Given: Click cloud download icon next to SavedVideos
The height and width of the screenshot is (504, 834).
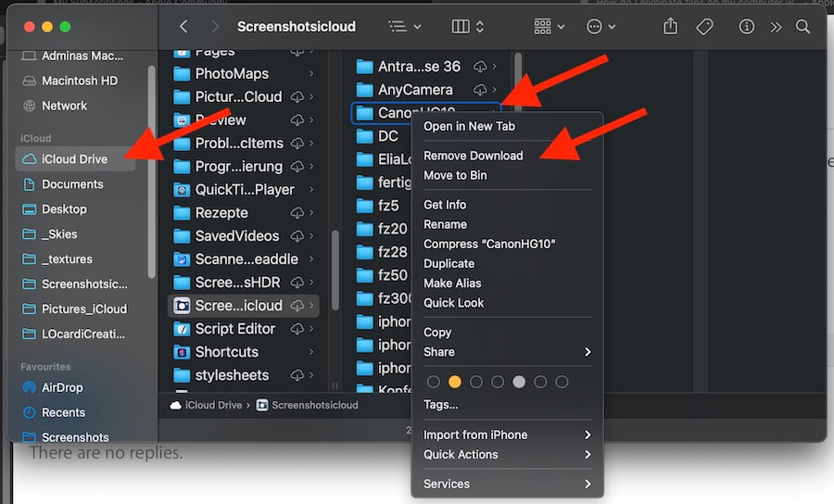Looking at the screenshot, I should (x=297, y=236).
